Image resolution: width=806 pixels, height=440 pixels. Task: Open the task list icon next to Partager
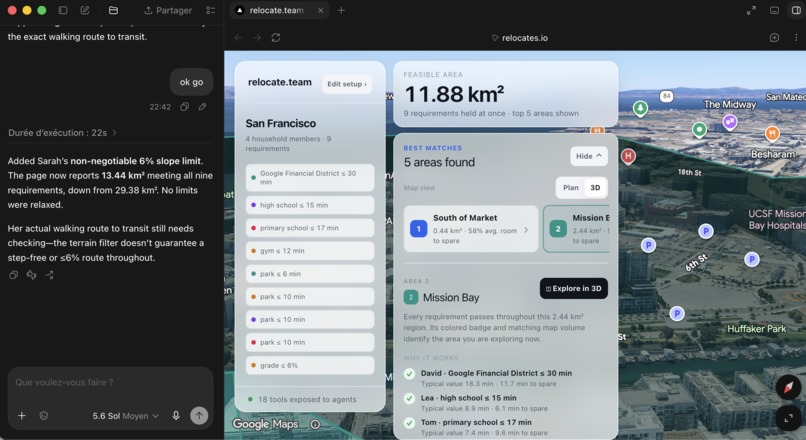210,10
